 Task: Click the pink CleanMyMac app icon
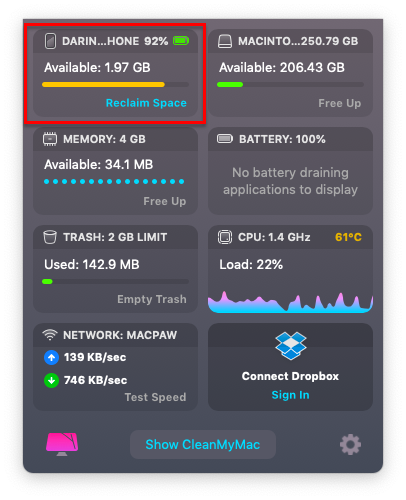[x=62, y=444]
